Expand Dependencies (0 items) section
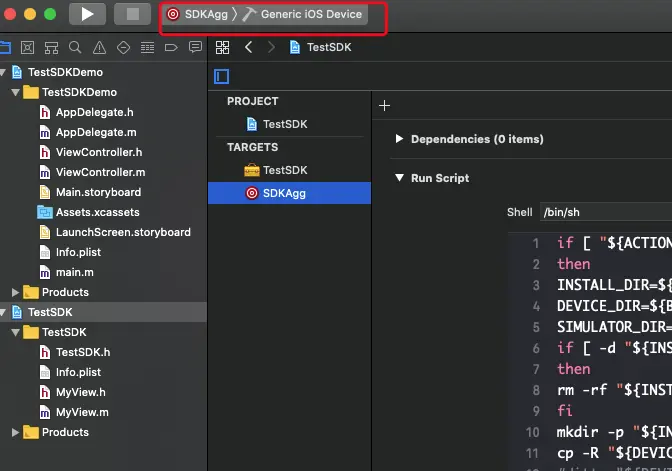672x471 pixels. pyautogui.click(x=399, y=138)
